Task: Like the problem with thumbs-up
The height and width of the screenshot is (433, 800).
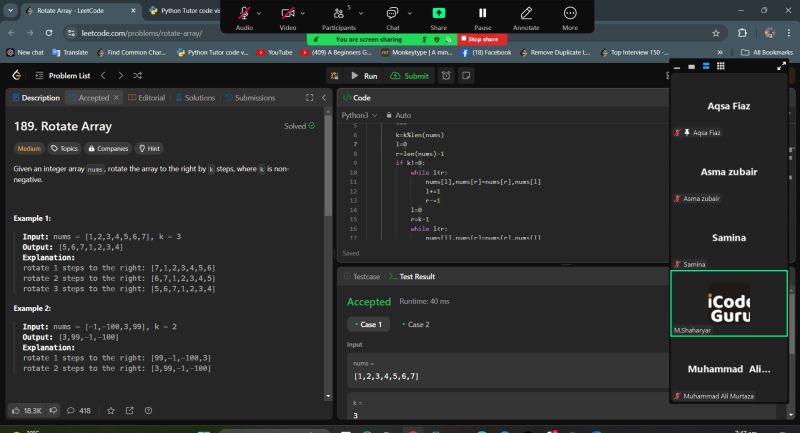Action: [26, 411]
